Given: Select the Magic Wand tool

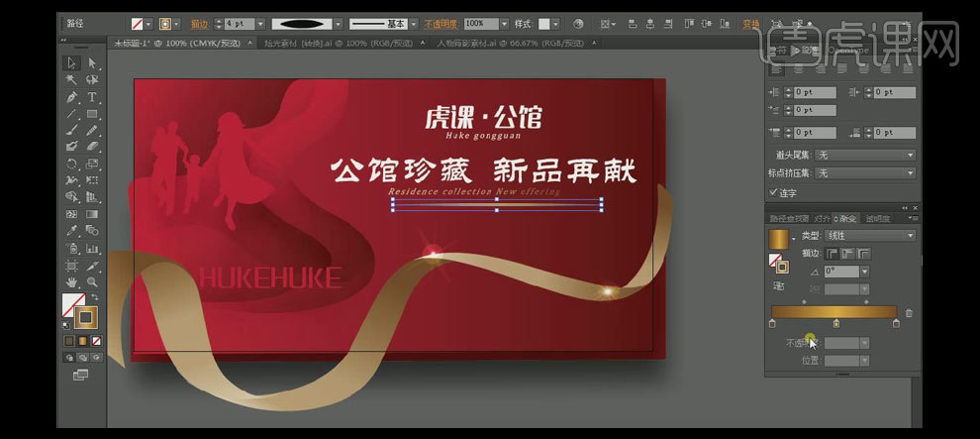Looking at the screenshot, I should tap(72, 80).
